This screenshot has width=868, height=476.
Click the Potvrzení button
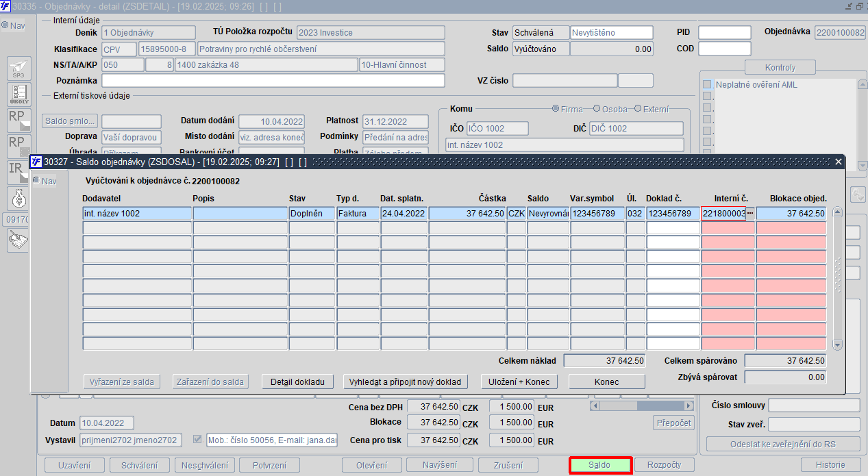click(x=269, y=465)
